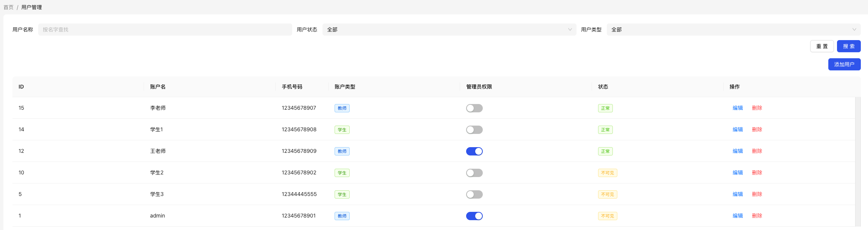The width and height of the screenshot is (868, 230).
Task: Edit the admin user
Action: click(x=738, y=216)
